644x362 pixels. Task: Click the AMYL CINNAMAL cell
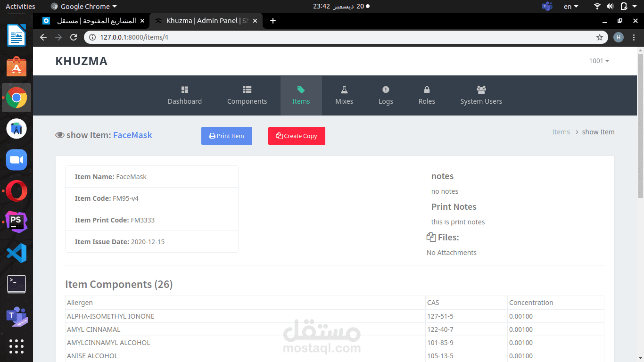[245, 329]
